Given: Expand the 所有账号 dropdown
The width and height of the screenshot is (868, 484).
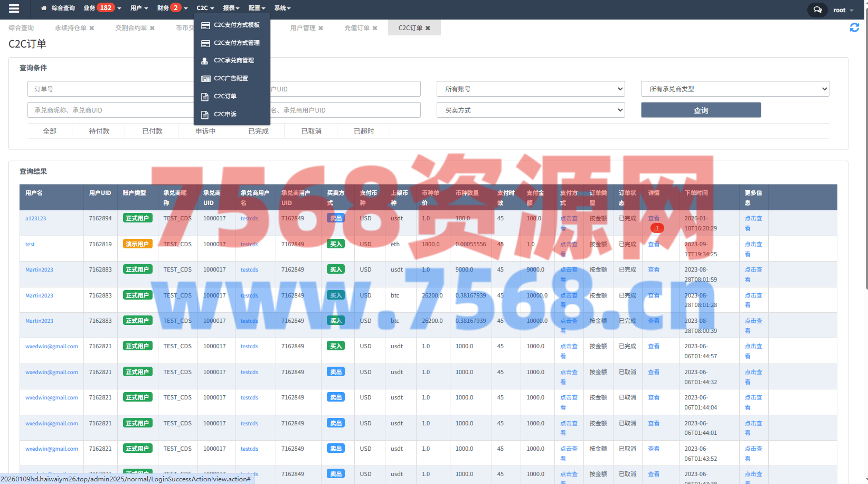Looking at the screenshot, I should tap(531, 89).
